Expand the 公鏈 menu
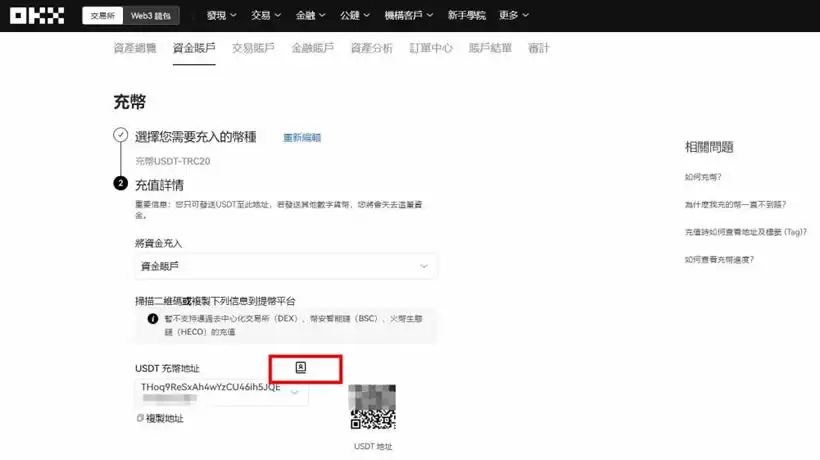820x460 pixels. click(355, 16)
